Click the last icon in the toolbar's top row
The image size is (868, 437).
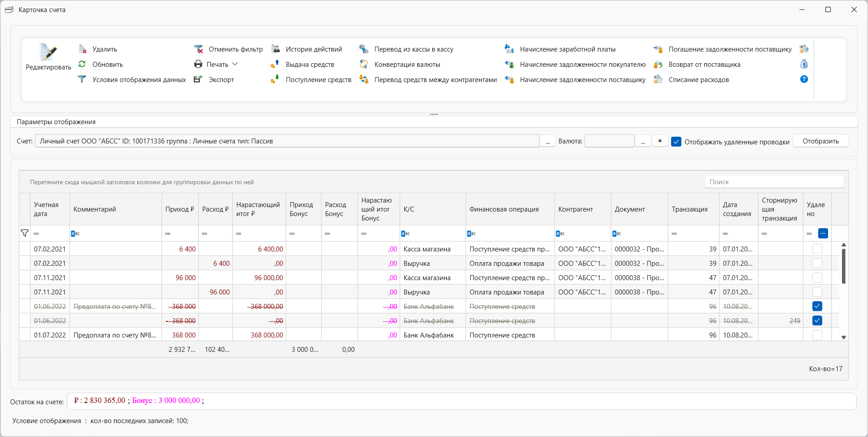[804, 49]
